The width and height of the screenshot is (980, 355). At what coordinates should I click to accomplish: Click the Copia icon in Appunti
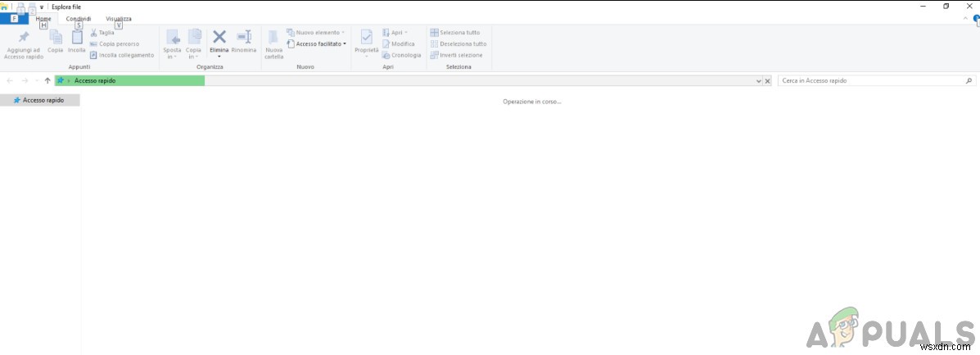tap(55, 37)
